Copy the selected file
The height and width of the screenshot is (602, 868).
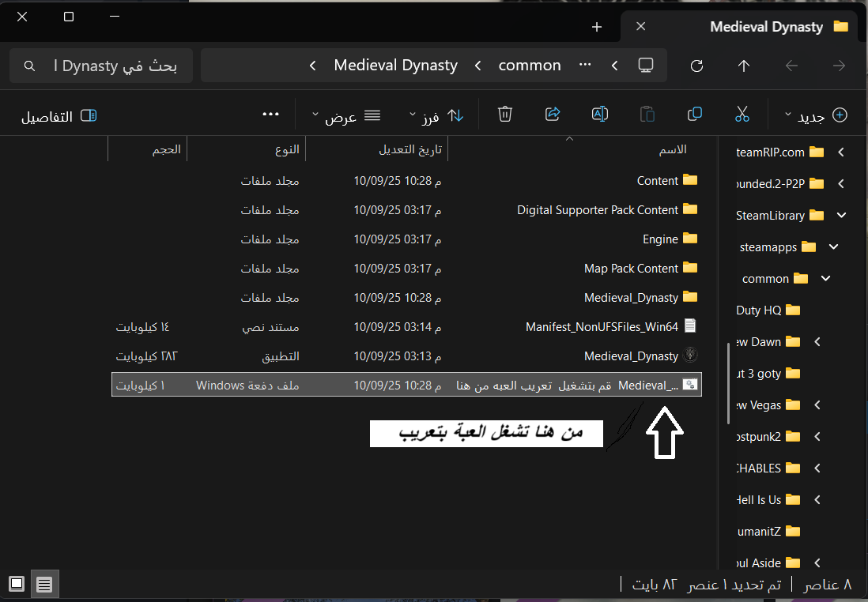pyautogui.click(x=694, y=115)
